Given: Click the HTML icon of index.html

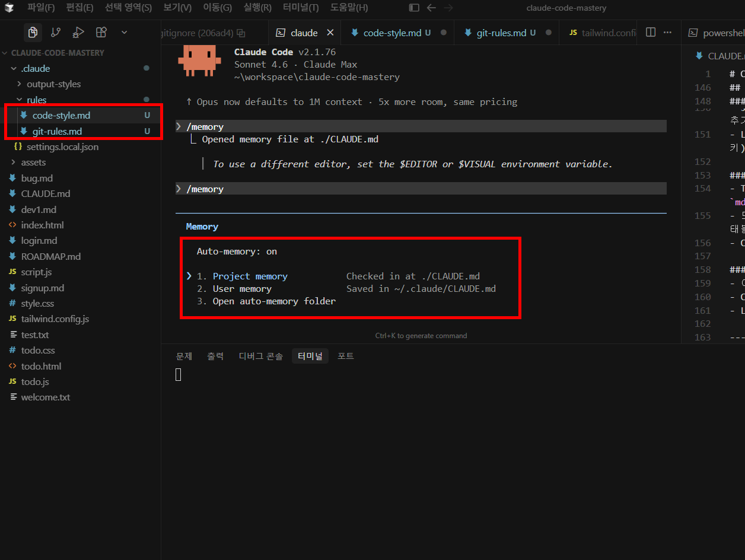Looking at the screenshot, I should (x=12, y=225).
